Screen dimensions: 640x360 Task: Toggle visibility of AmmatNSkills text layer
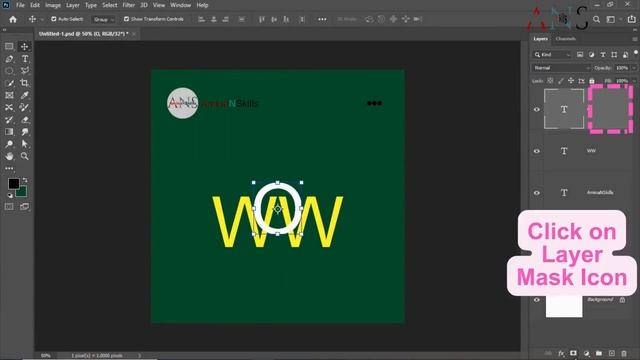pyautogui.click(x=537, y=193)
